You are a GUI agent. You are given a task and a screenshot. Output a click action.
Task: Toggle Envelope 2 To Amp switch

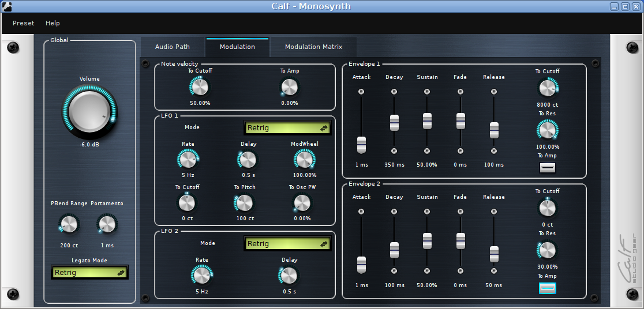pos(548,288)
